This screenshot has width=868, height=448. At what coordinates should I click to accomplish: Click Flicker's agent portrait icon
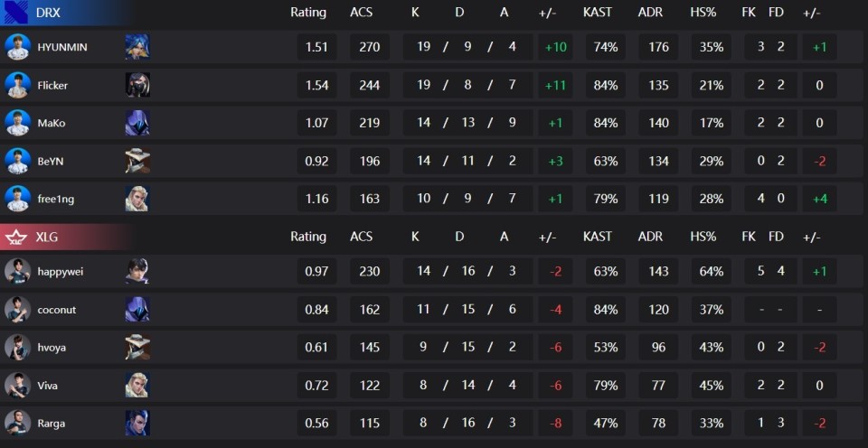[x=137, y=85]
